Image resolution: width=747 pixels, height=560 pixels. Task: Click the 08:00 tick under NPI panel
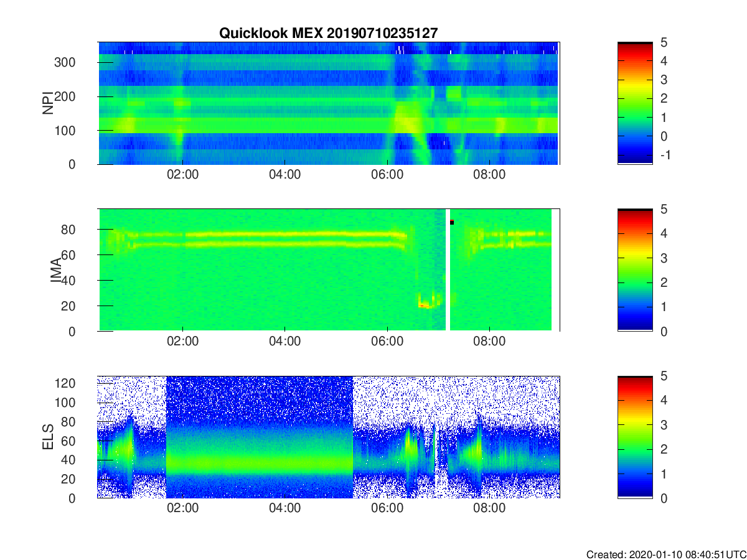pyautogui.click(x=489, y=175)
